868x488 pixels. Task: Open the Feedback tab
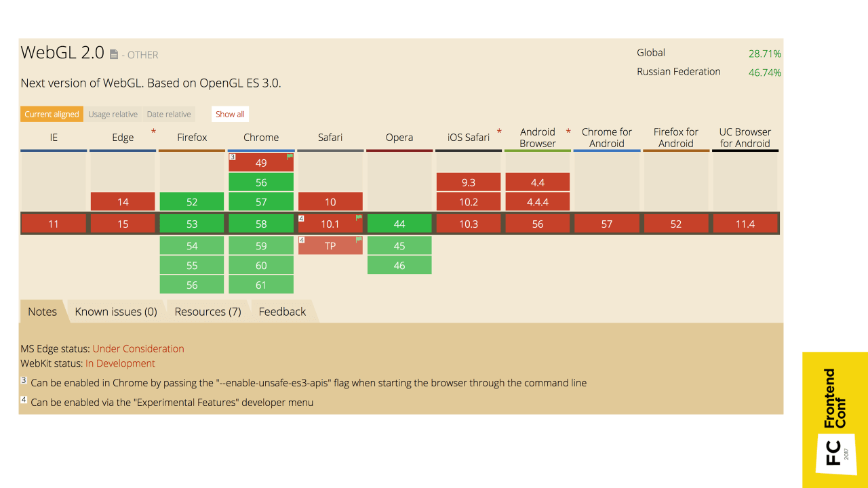click(282, 311)
